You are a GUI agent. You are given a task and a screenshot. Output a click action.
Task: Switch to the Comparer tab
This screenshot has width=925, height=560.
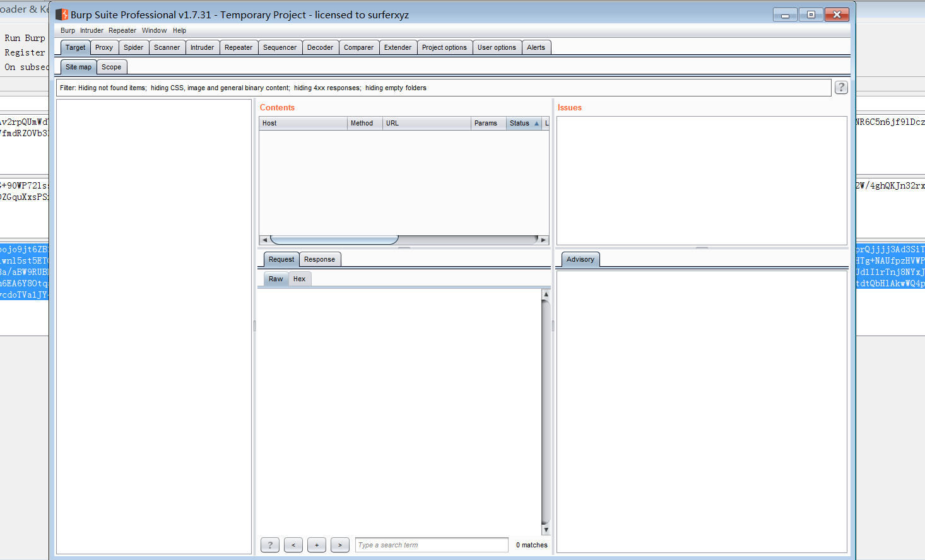point(359,47)
